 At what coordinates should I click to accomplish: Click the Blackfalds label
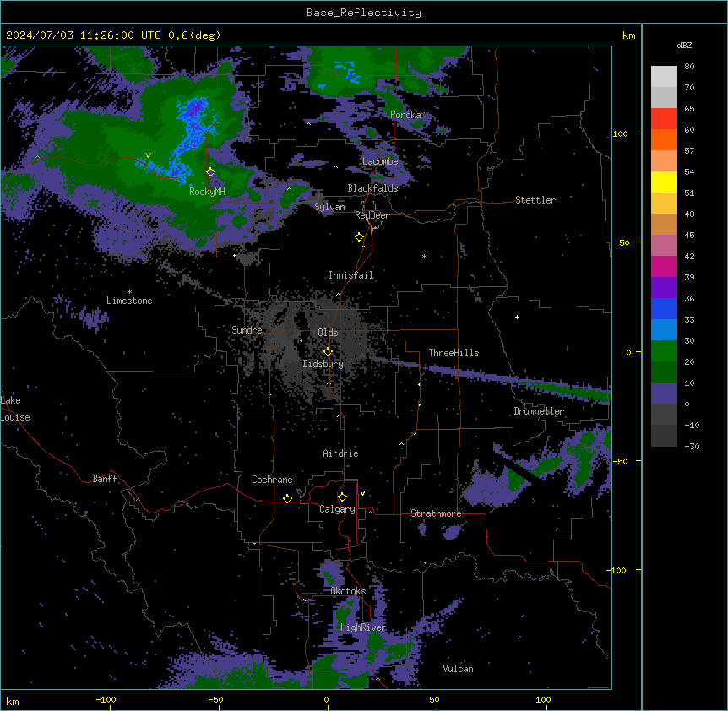coord(372,188)
